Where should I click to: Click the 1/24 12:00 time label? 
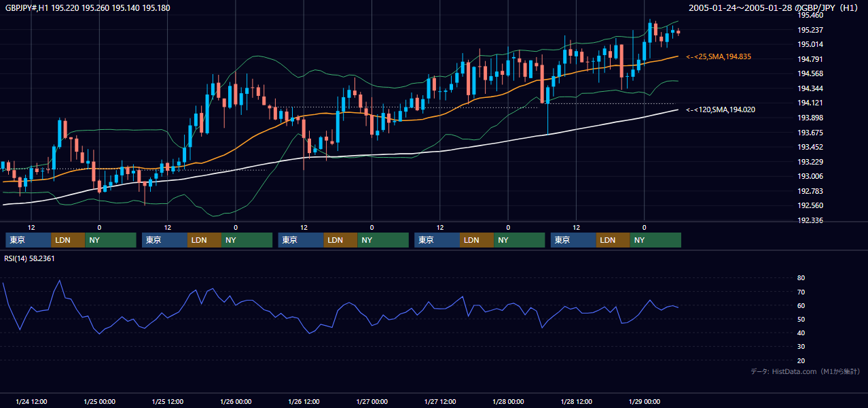[31, 402]
